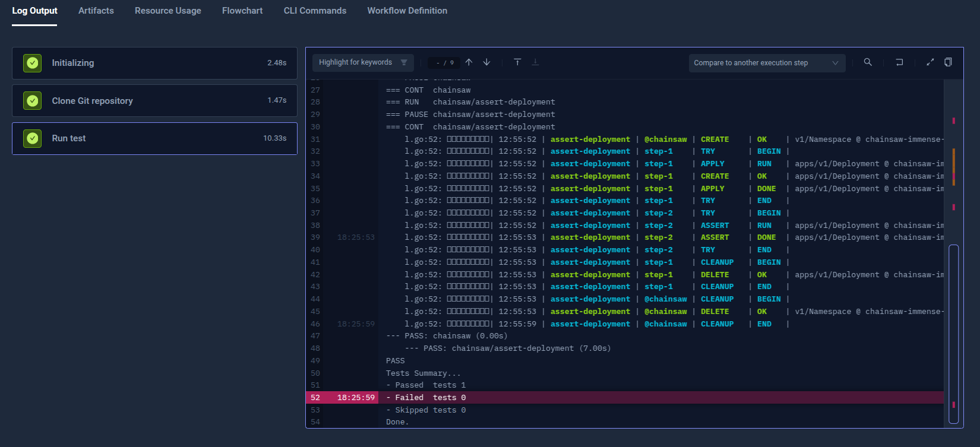Go to previous keyword match arrow
Viewport: 980px width, 447px height.
pos(469,62)
